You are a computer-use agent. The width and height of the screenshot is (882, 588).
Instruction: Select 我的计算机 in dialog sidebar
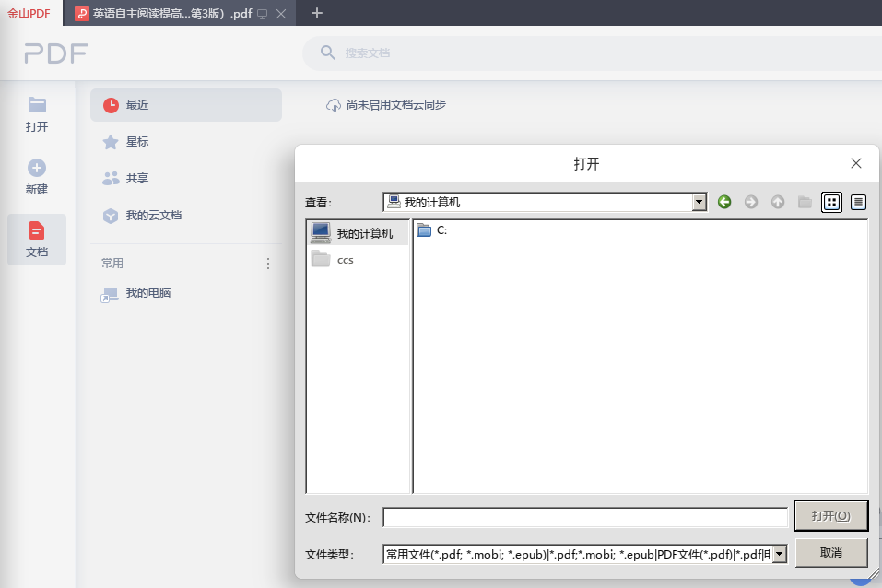[x=358, y=233]
